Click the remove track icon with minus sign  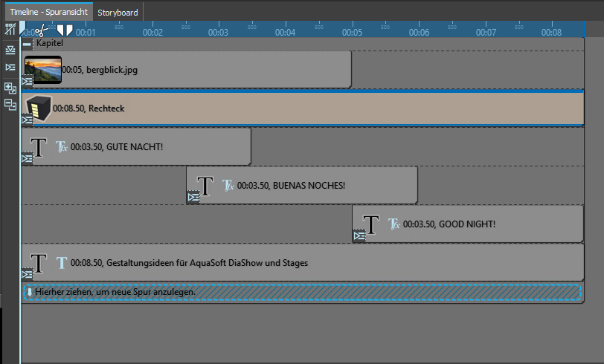click(x=10, y=105)
